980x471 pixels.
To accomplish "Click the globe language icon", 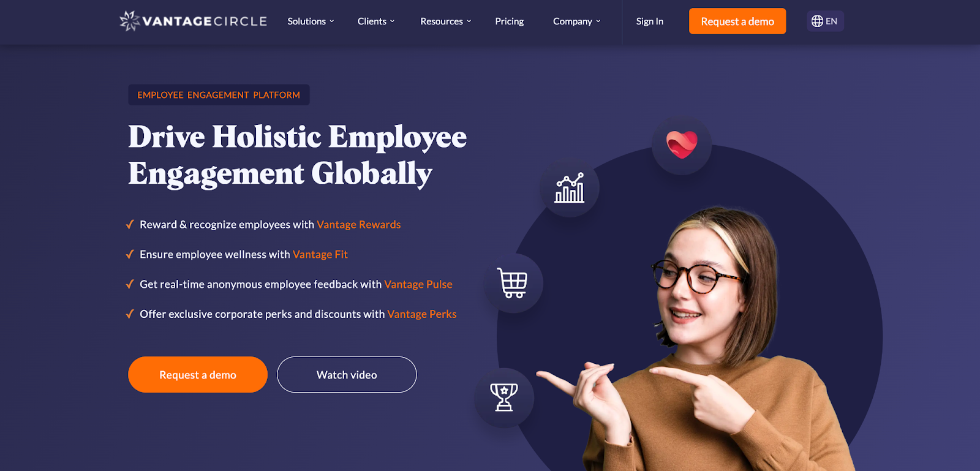I will pyautogui.click(x=817, y=21).
